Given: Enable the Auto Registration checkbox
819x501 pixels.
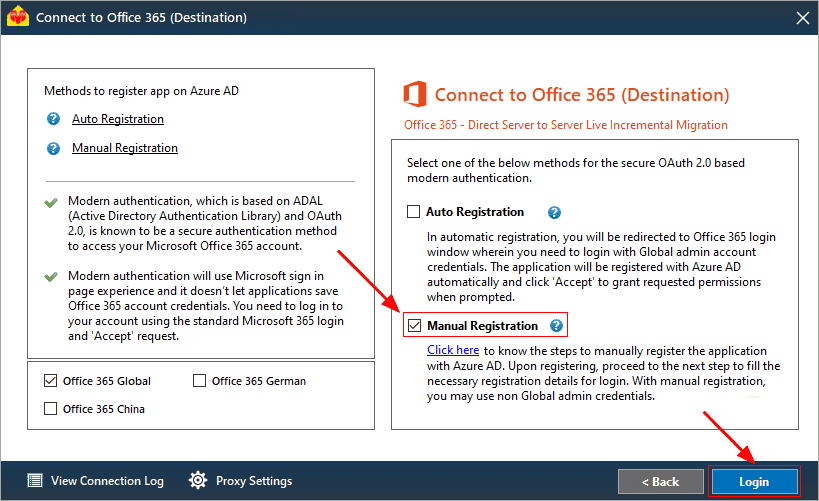Looking at the screenshot, I should 413,212.
